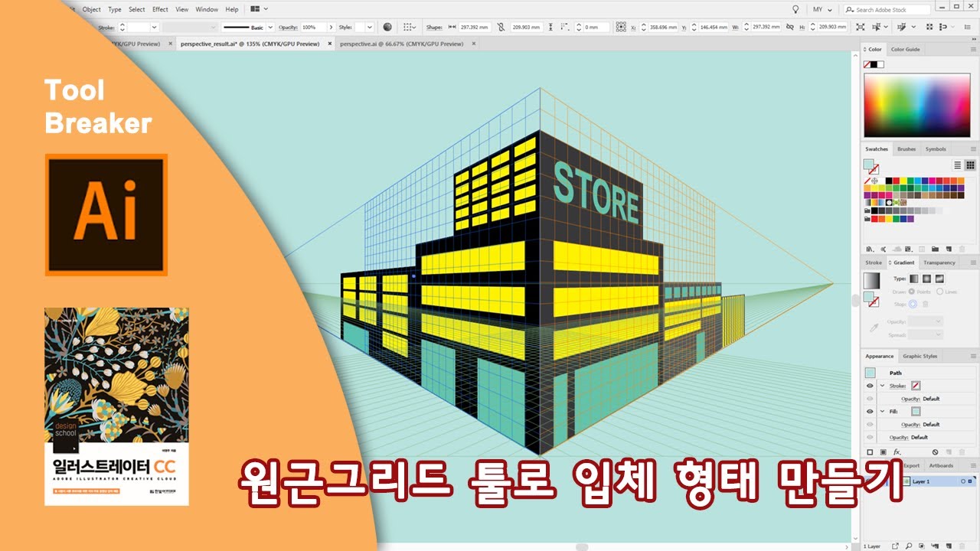Click the Adobe Illustrator Ai logo
The height and width of the screenshot is (551, 980).
pyautogui.click(x=106, y=215)
